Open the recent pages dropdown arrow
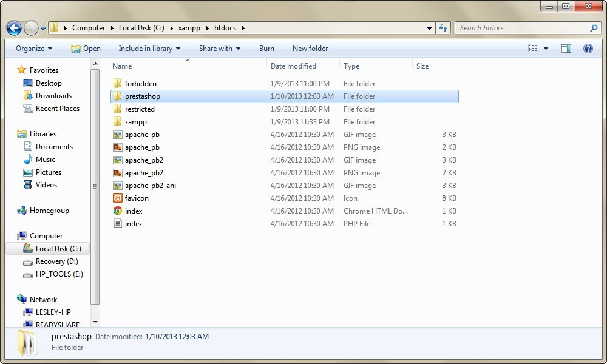This screenshot has height=364, width=607. [43, 28]
